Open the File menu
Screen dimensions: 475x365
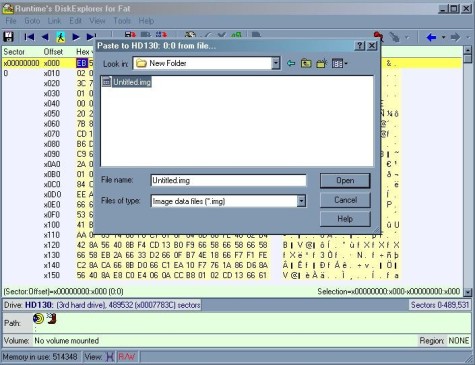coord(11,21)
